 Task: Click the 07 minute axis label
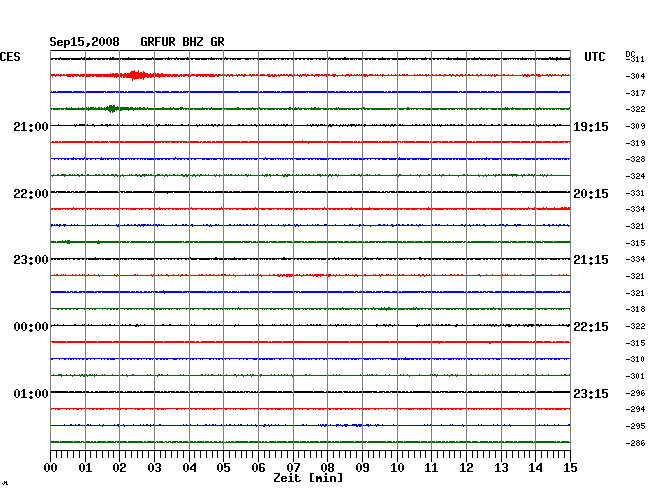293,468
